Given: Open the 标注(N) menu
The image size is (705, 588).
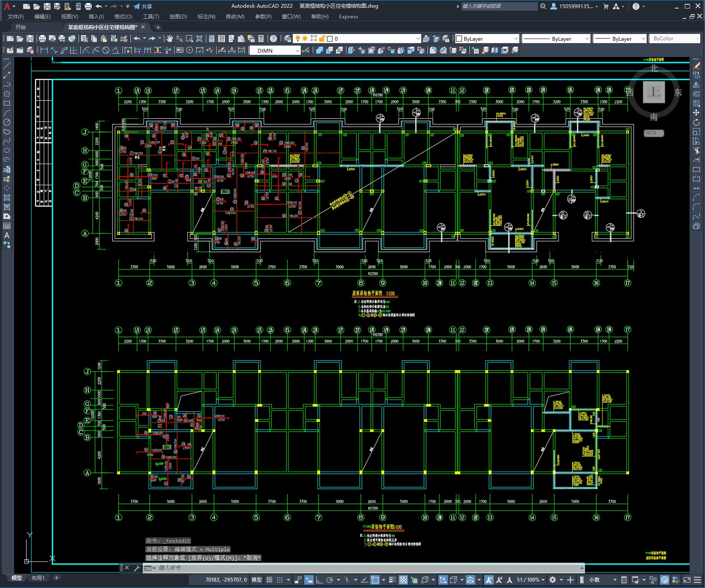Looking at the screenshot, I should tap(206, 17).
